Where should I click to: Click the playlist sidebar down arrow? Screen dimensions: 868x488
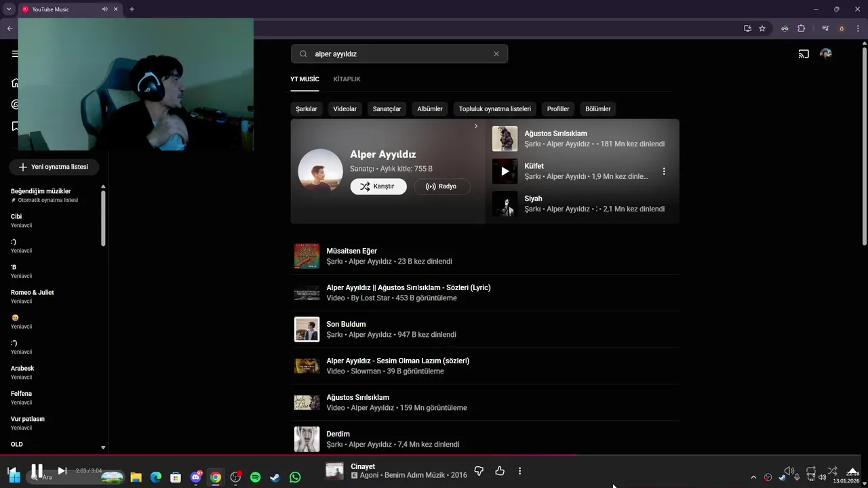pyautogui.click(x=103, y=447)
